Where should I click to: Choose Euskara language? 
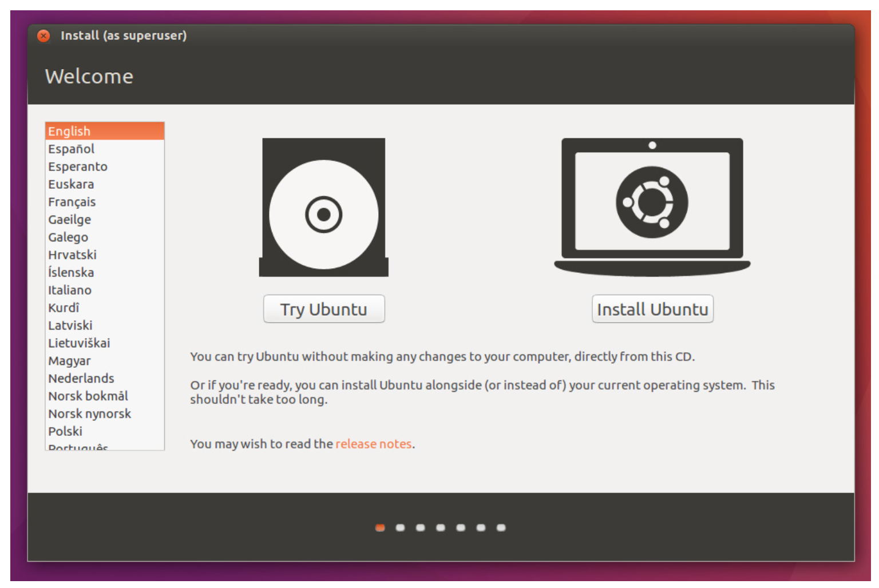coord(105,184)
